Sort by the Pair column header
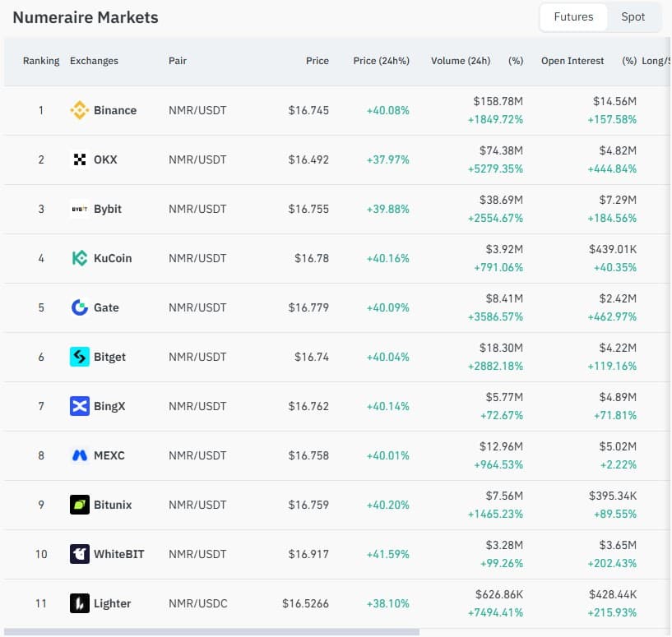672x637 pixels. click(178, 61)
